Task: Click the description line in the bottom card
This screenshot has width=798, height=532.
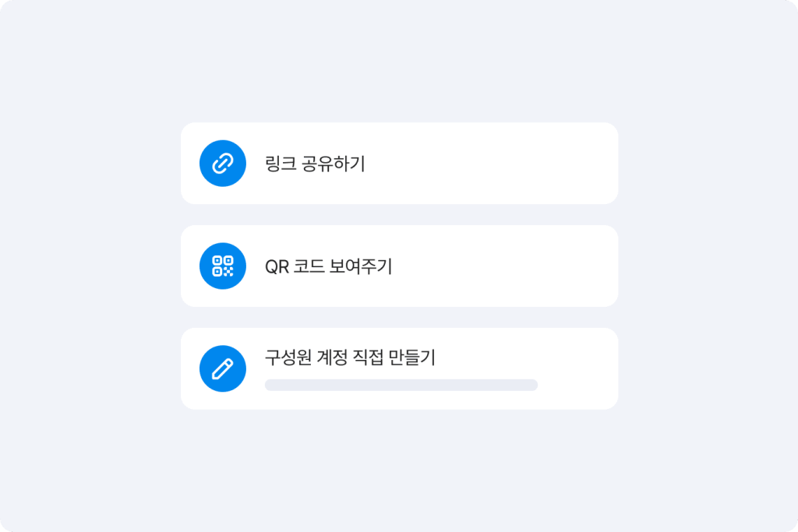Action: click(401, 385)
